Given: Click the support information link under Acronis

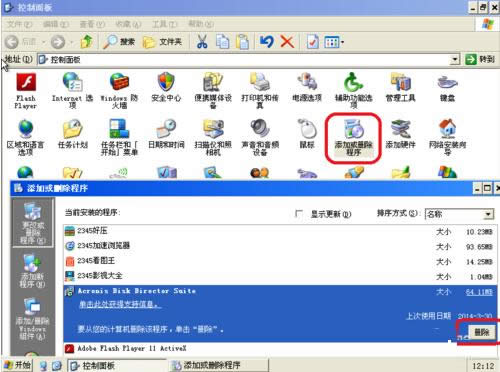Looking at the screenshot, I should tap(120, 304).
